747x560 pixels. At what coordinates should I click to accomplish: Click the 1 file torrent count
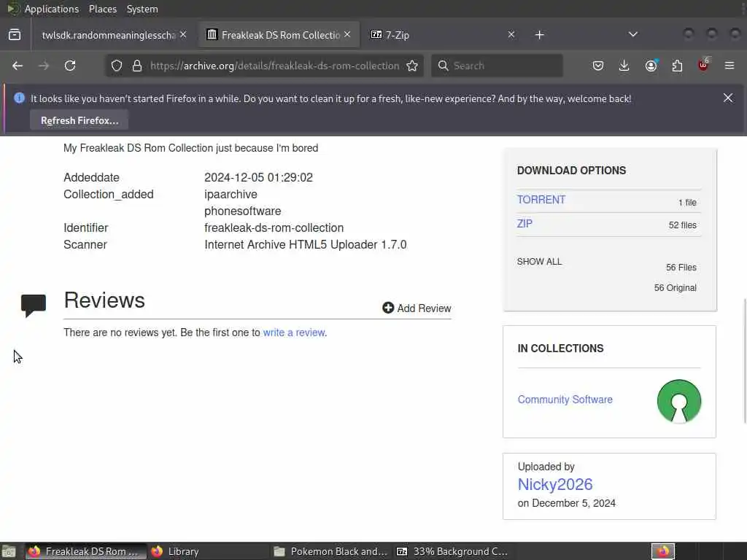(687, 203)
